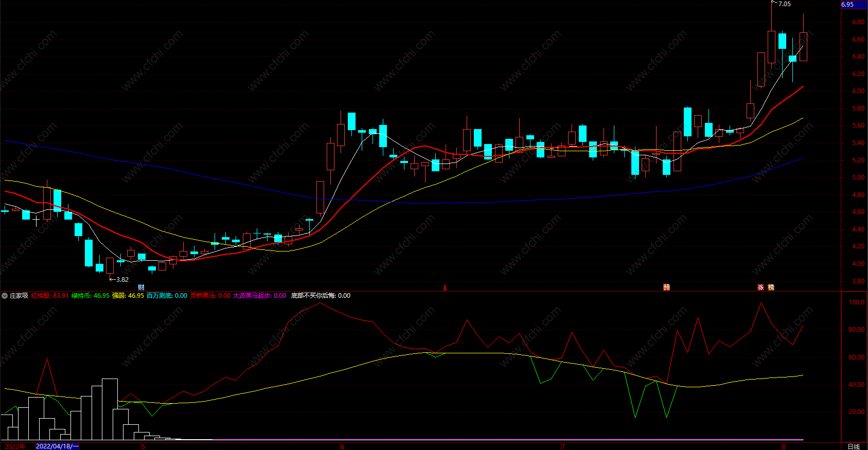Click the red S signal marker
The height and width of the screenshot is (450, 868).
click(x=445, y=288)
